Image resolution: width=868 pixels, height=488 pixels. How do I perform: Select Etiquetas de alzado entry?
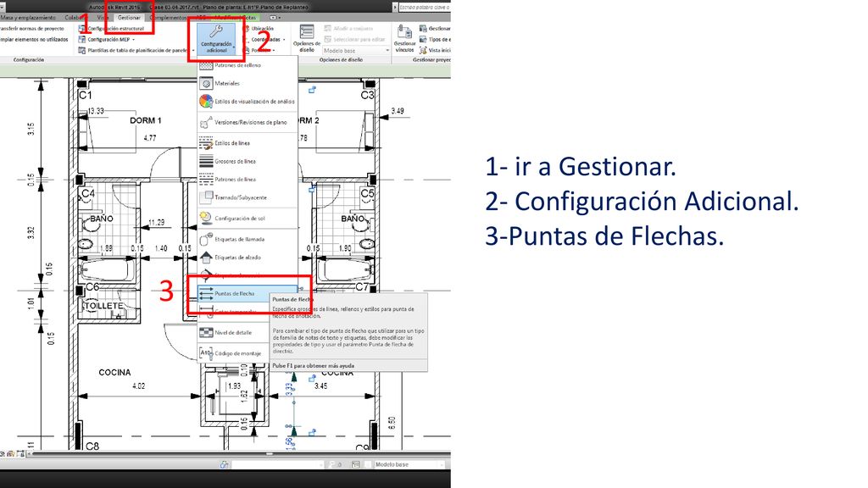click(248, 258)
